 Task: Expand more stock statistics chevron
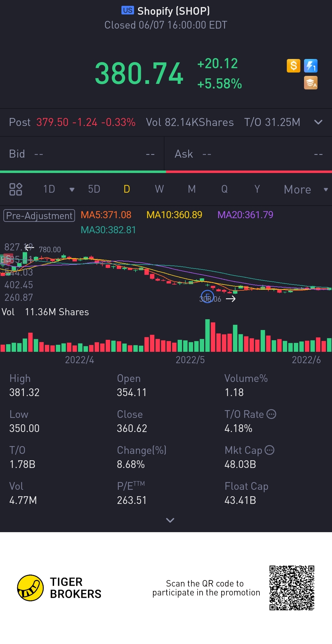point(170,520)
